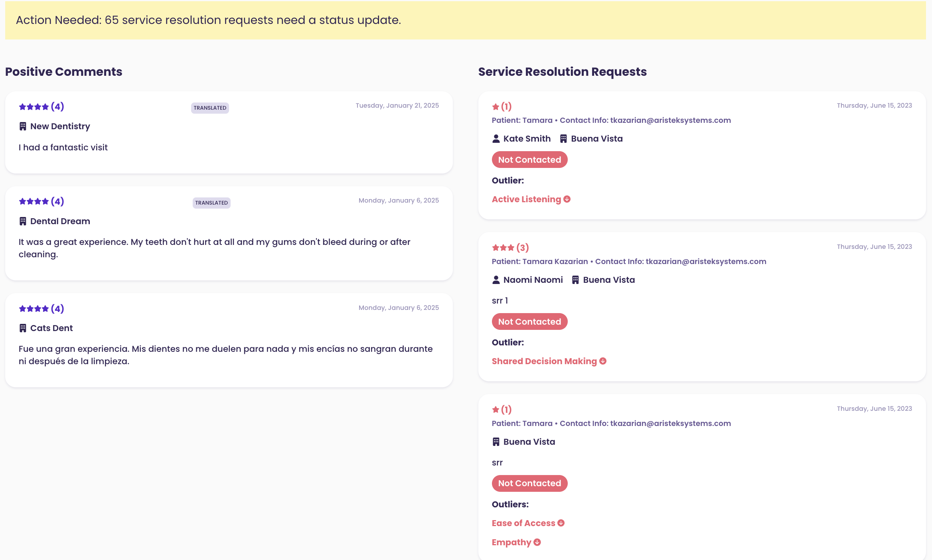
Task: Click the building icon beside New Dentistry
Action: click(23, 126)
